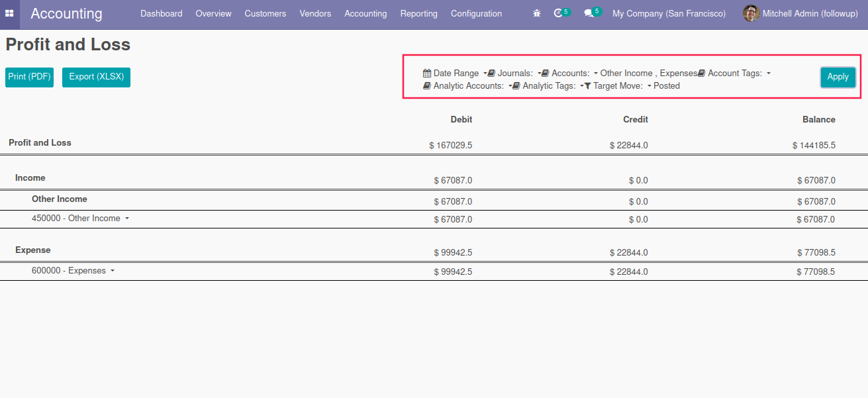Click the Income section row label
868x398 pixels.
click(x=30, y=177)
